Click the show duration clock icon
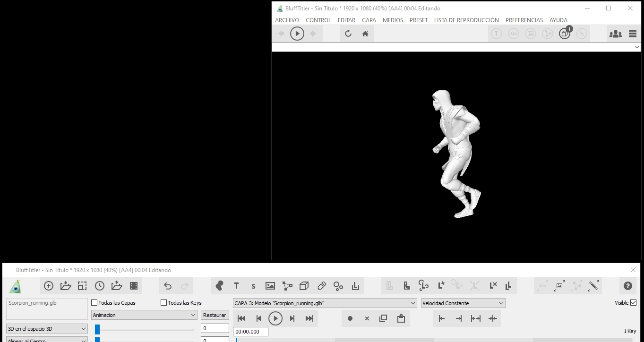The image size is (644, 342). point(100,286)
